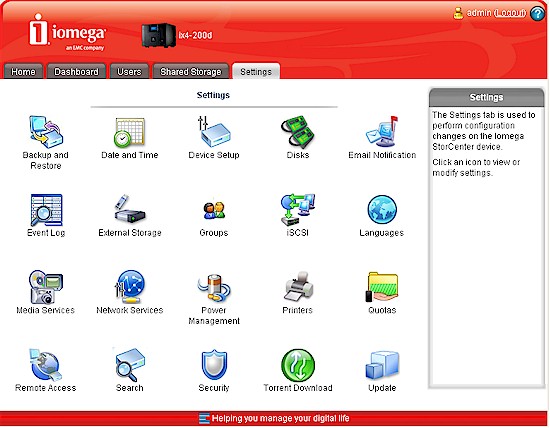Click the Network Services label
This screenshot has height=428, width=550.
[130, 310]
